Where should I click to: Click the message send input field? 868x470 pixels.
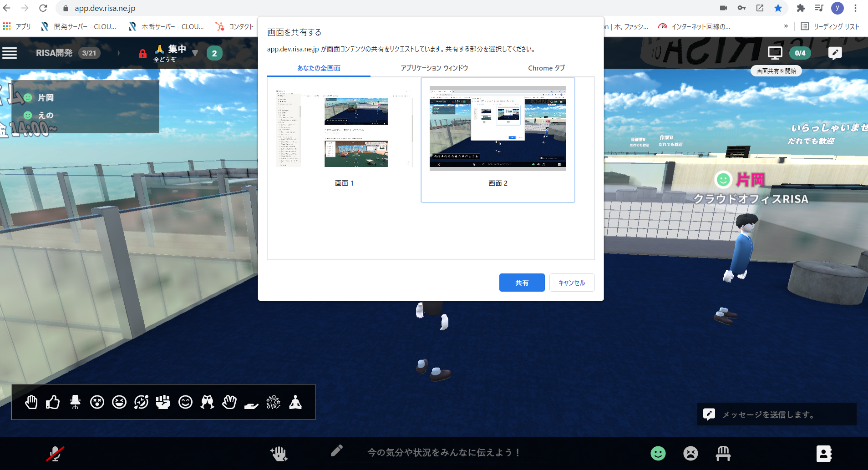click(x=777, y=414)
